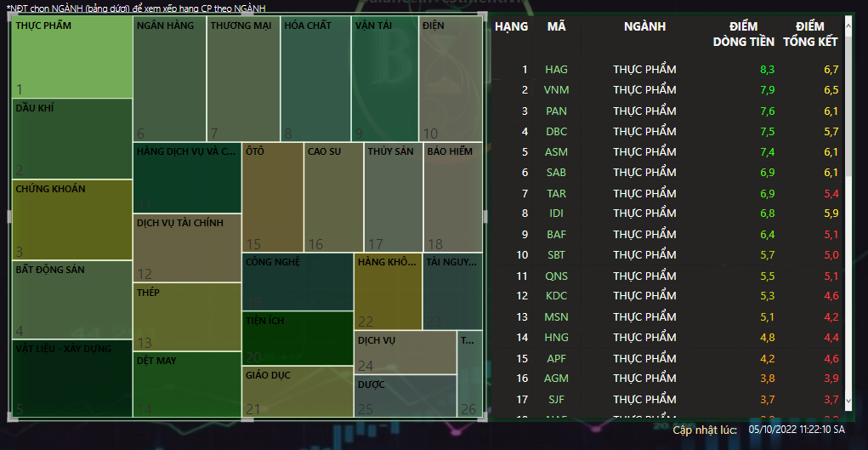Click stock code AGM
This screenshot has height=450, width=868.
[556, 379]
